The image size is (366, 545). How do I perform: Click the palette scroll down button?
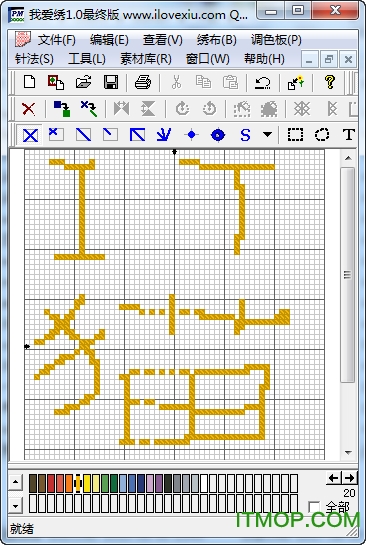(x=15, y=506)
